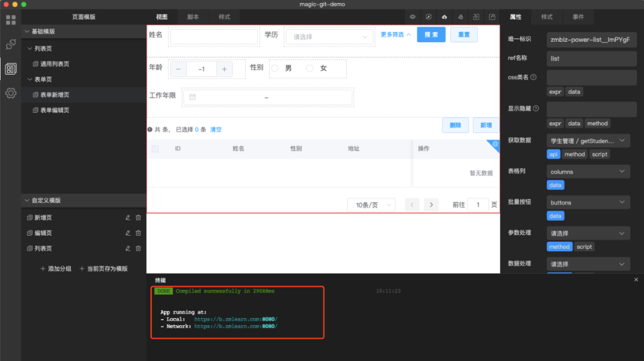Rename the 列表页 custom template
Screen dimensions: 644x361
128,248
